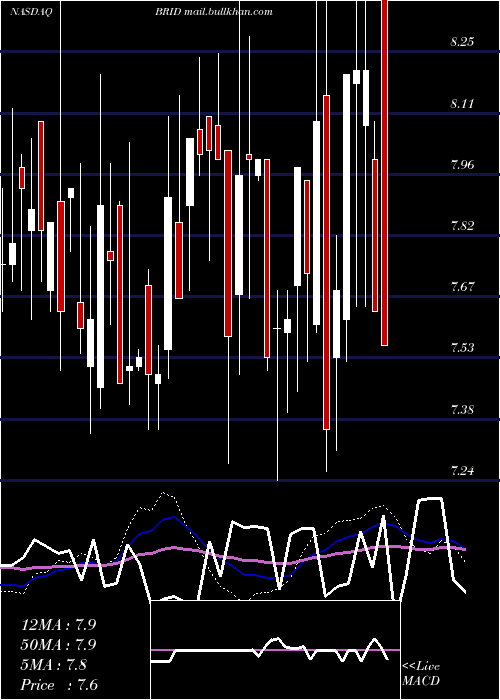Click the NASDAQ exchange label
The width and height of the screenshot is (500, 700).
pyautogui.click(x=31, y=12)
